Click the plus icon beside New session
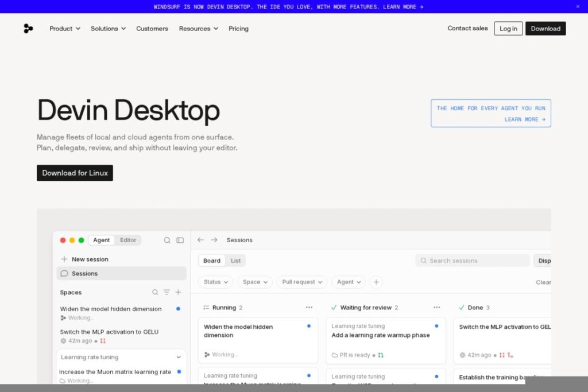The width and height of the screenshot is (588, 392). click(64, 259)
